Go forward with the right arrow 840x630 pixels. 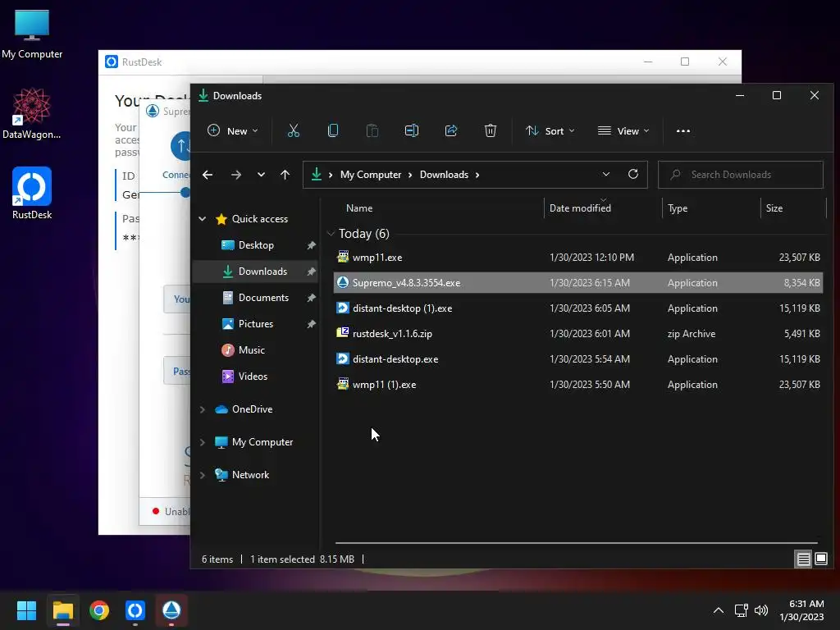[x=235, y=175]
